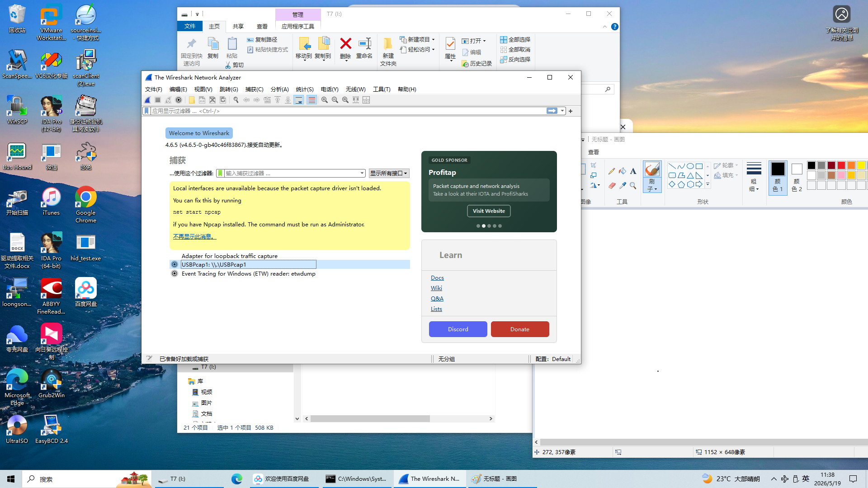Click the Wireshark normal size zoom icon
Screen dimensions: 868x488
coord(345,100)
